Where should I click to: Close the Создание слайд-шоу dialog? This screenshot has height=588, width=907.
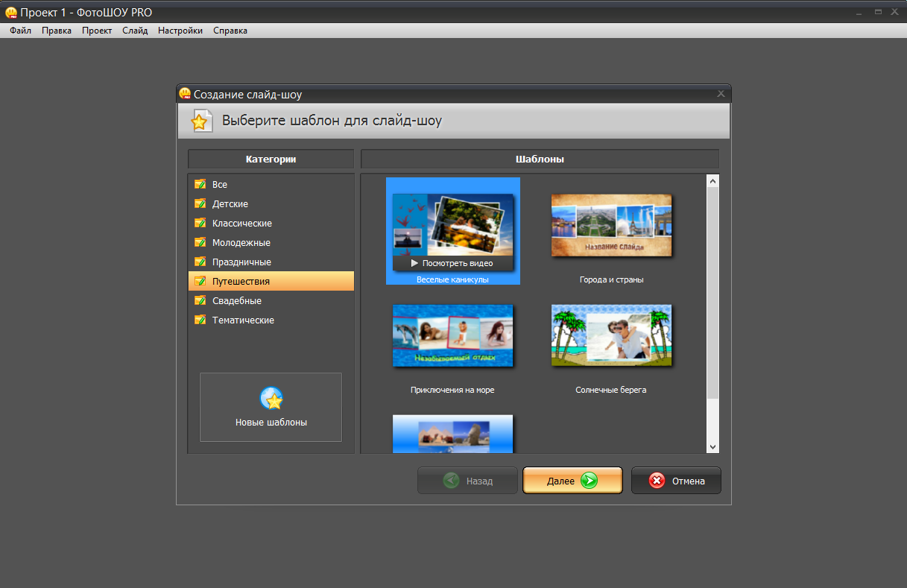point(721,94)
